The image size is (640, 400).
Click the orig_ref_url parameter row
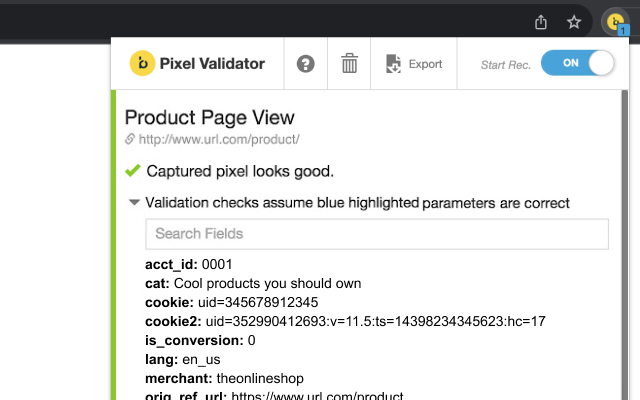point(274,395)
